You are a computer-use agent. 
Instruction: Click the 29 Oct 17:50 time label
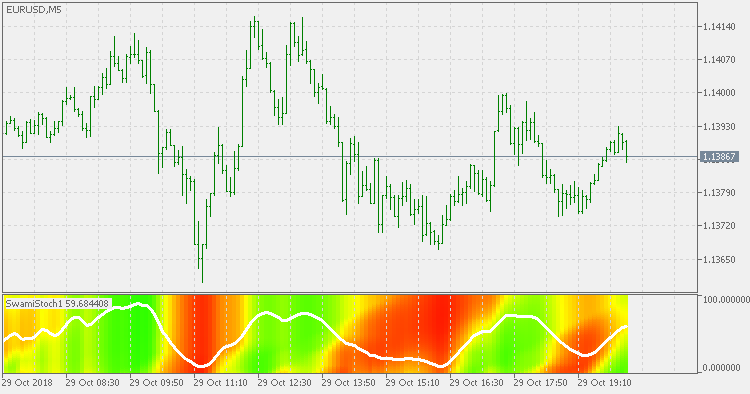tap(540, 383)
